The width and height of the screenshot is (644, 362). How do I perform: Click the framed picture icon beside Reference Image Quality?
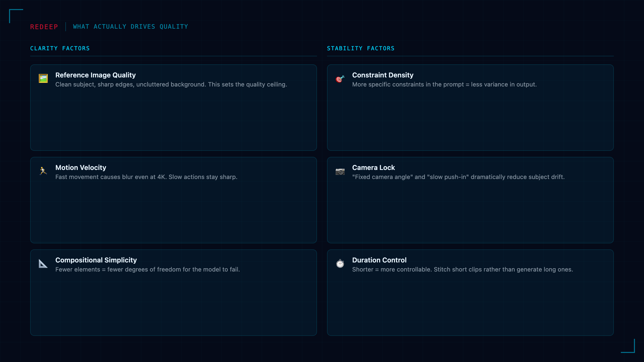(x=43, y=78)
